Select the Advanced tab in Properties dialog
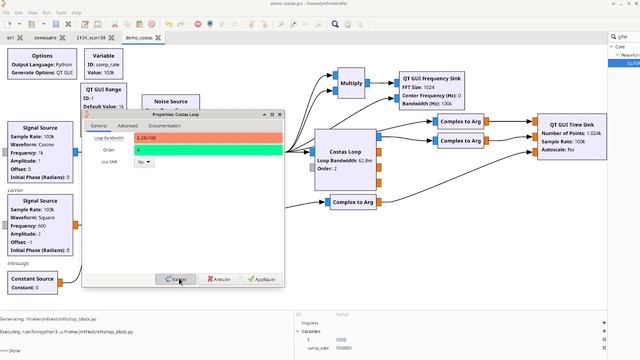Viewport: 640px width, 360px height. coord(127,126)
